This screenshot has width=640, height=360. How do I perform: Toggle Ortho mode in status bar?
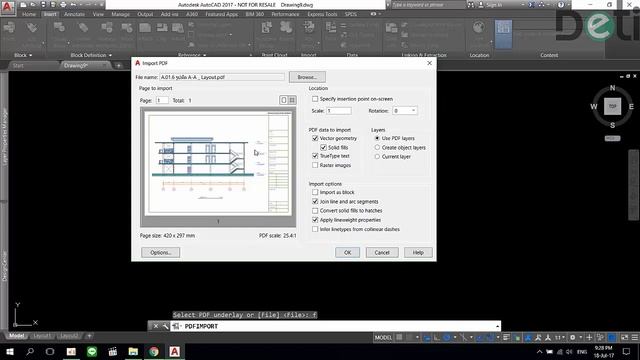click(x=437, y=337)
